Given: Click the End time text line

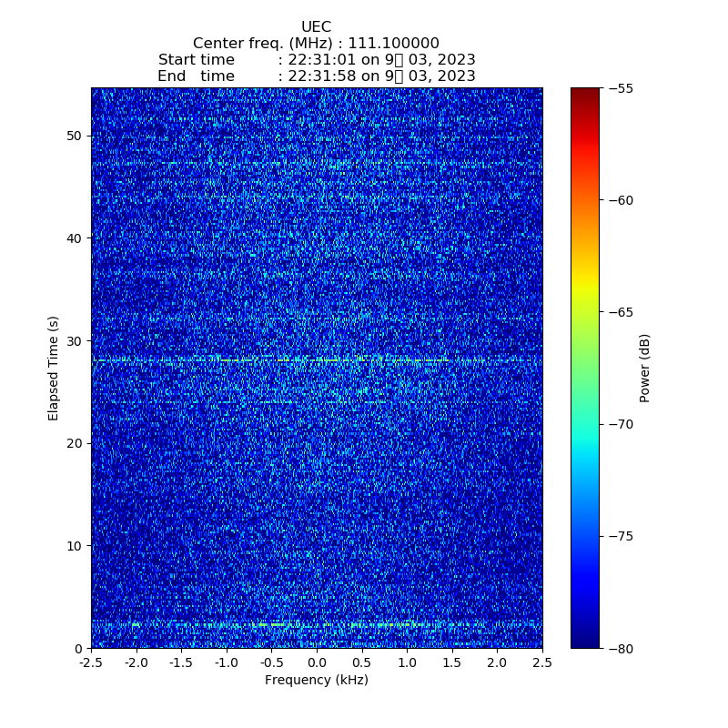Looking at the screenshot, I should [316, 76].
